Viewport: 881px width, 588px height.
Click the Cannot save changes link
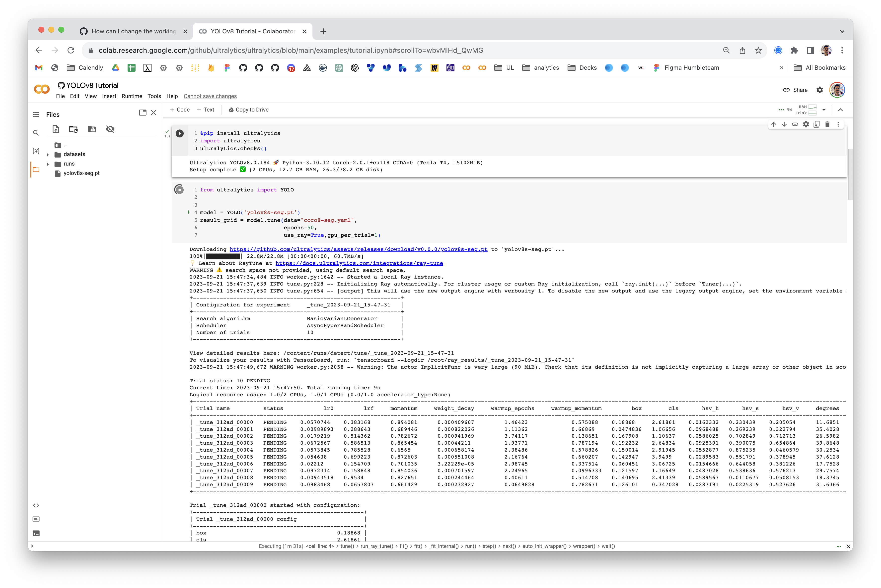coord(210,96)
